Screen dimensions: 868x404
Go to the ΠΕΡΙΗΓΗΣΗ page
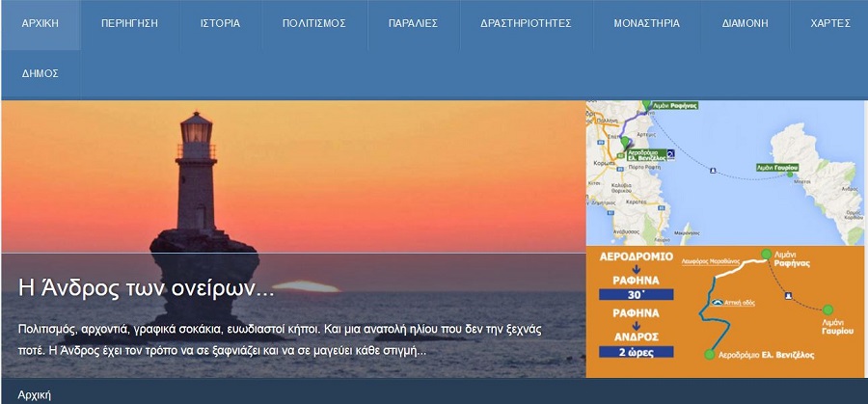click(x=129, y=24)
